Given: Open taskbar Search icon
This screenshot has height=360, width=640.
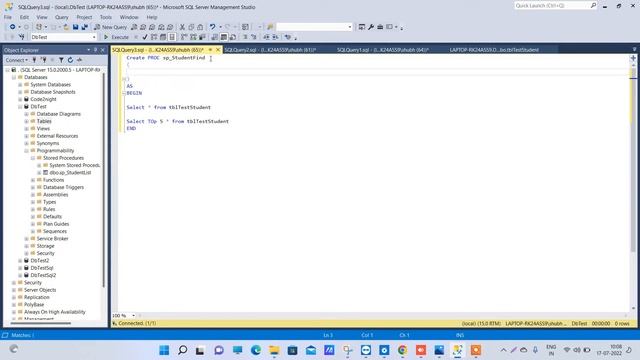Looking at the screenshot, I should pos(182,350).
